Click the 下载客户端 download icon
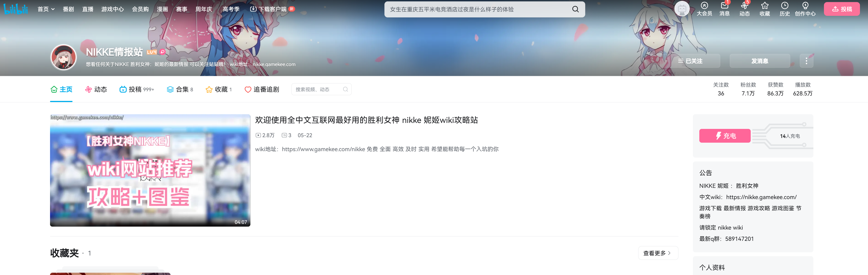The width and height of the screenshot is (868, 275). (253, 9)
